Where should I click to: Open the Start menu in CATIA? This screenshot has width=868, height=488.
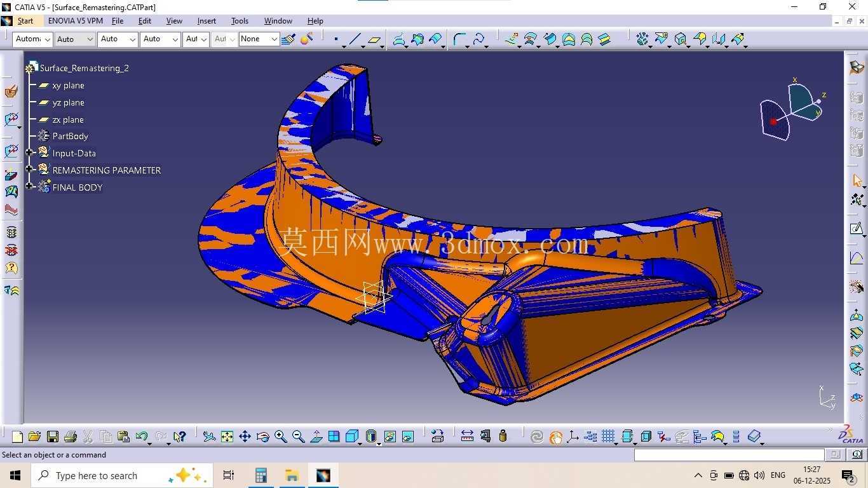pyautogui.click(x=25, y=21)
